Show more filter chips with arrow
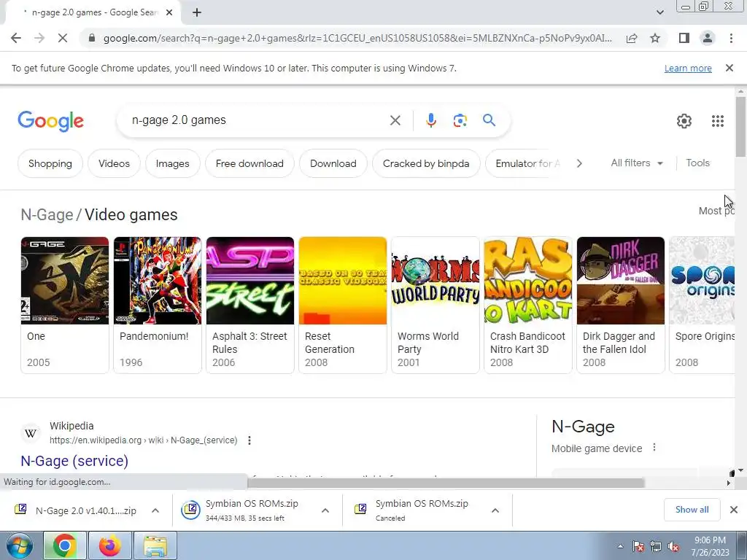747x560 pixels. pyautogui.click(x=579, y=163)
